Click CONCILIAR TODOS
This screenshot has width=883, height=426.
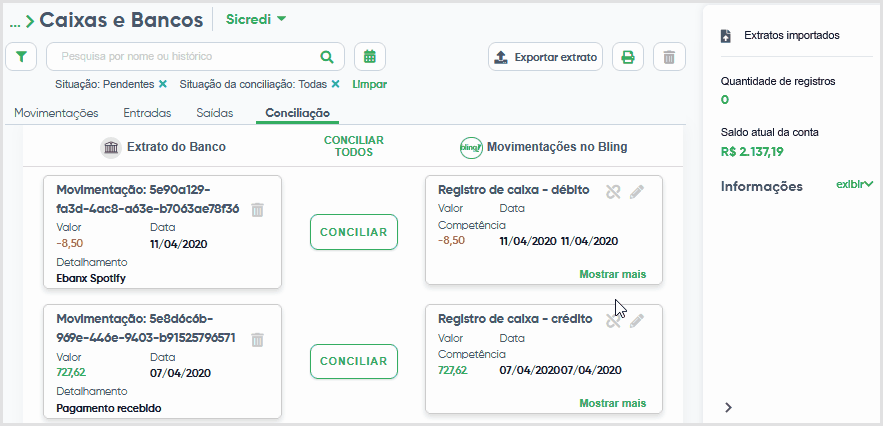point(354,146)
